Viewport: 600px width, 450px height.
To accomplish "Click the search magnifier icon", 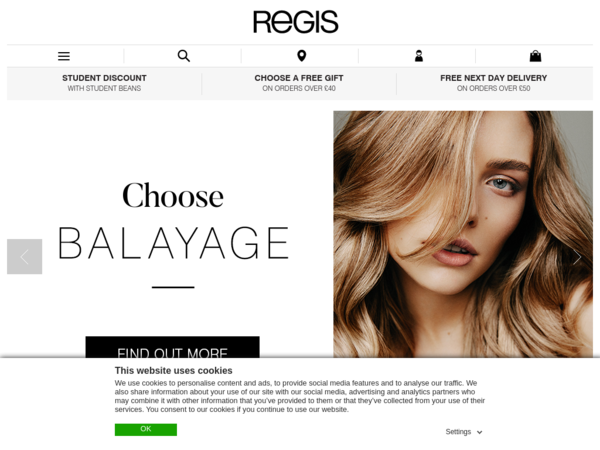I will (x=184, y=56).
